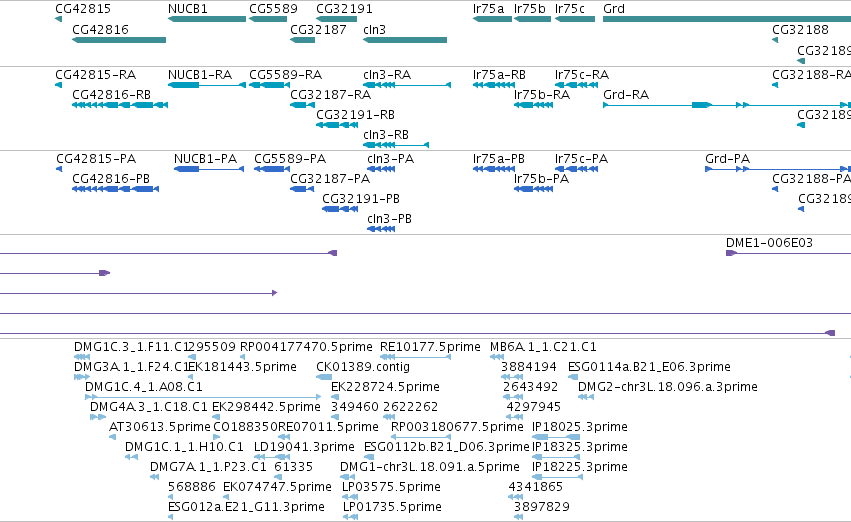
Task: Click EST DMG3A.1_1.F24.C1
Action: tap(131, 367)
